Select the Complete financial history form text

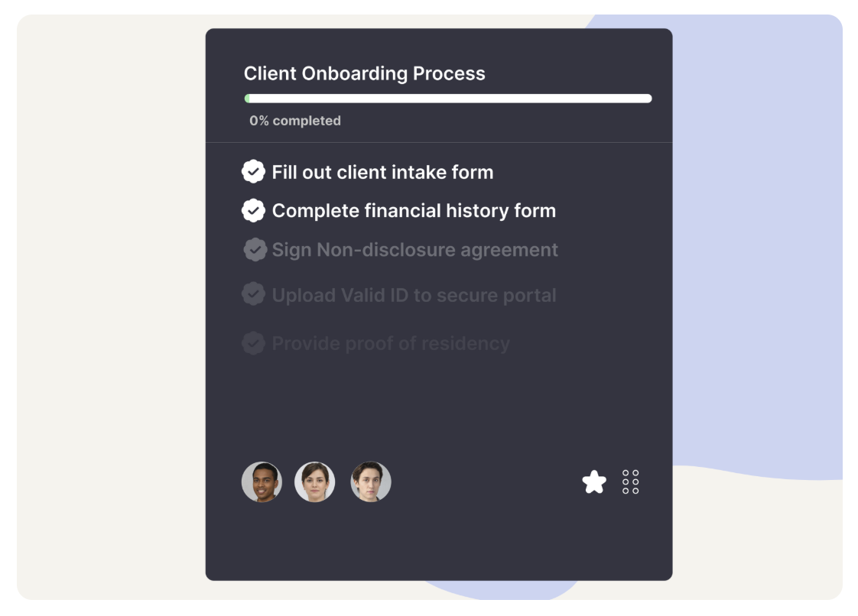[414, 210]
